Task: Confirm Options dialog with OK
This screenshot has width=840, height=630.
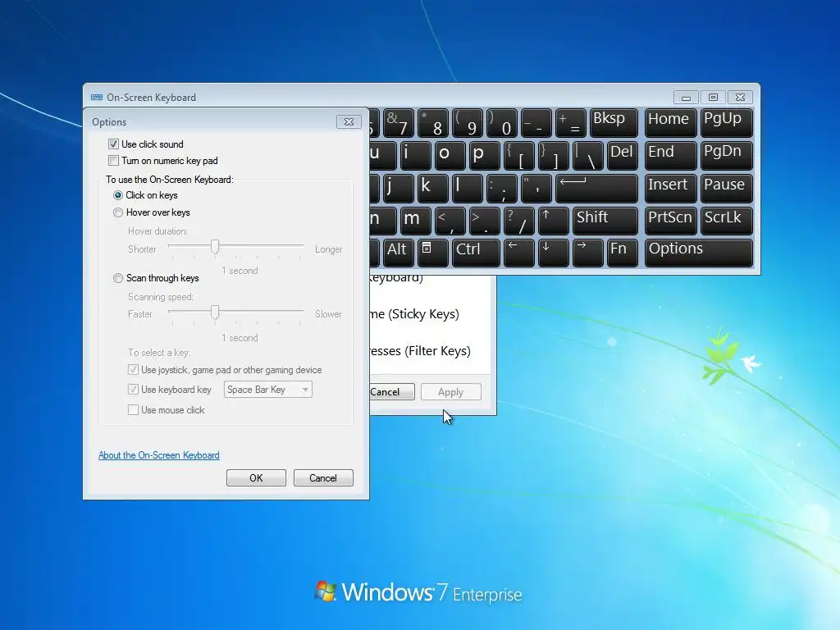Action: tap(256, 478)
